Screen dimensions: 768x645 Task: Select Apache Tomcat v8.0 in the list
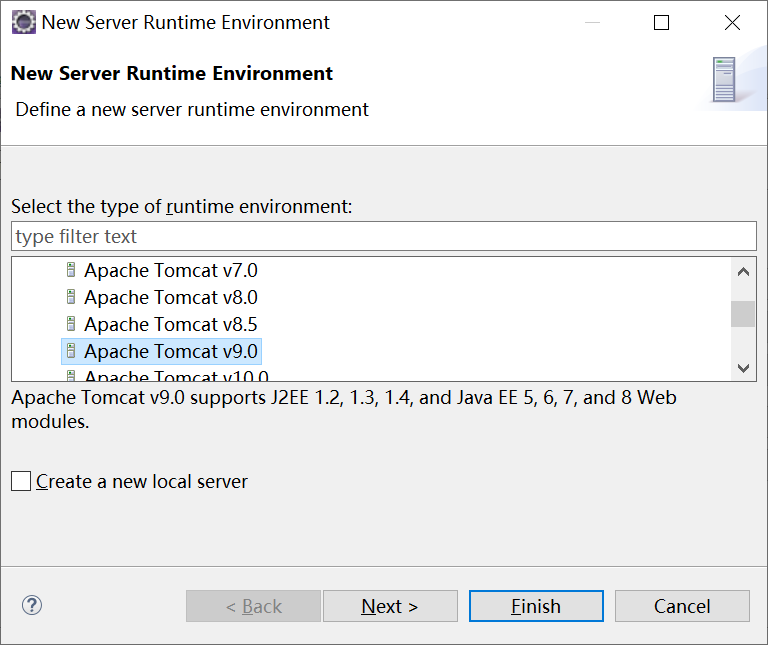coord(170,297)
